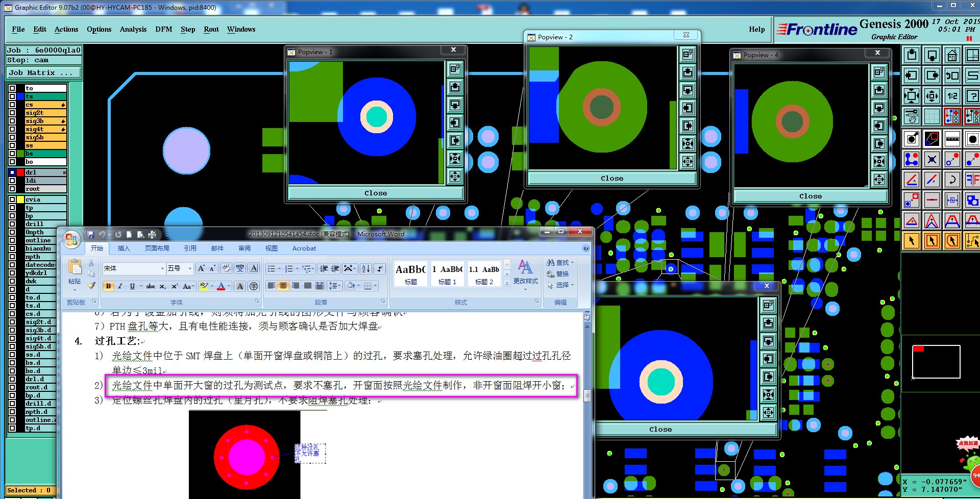The height and width of the screenshot is (499, 980).
Task: Toggle visibility checkbox of layer sig2t
Action: coord(12,113)
